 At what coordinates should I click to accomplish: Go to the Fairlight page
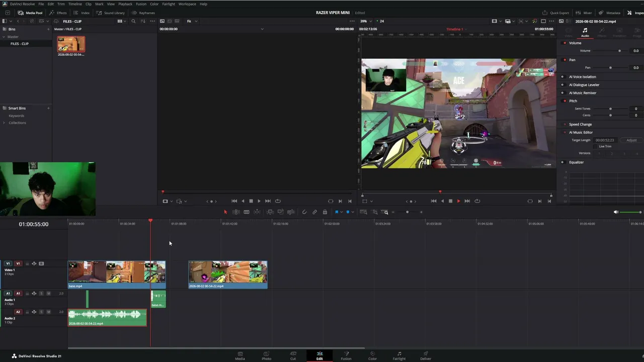point(399,355)
